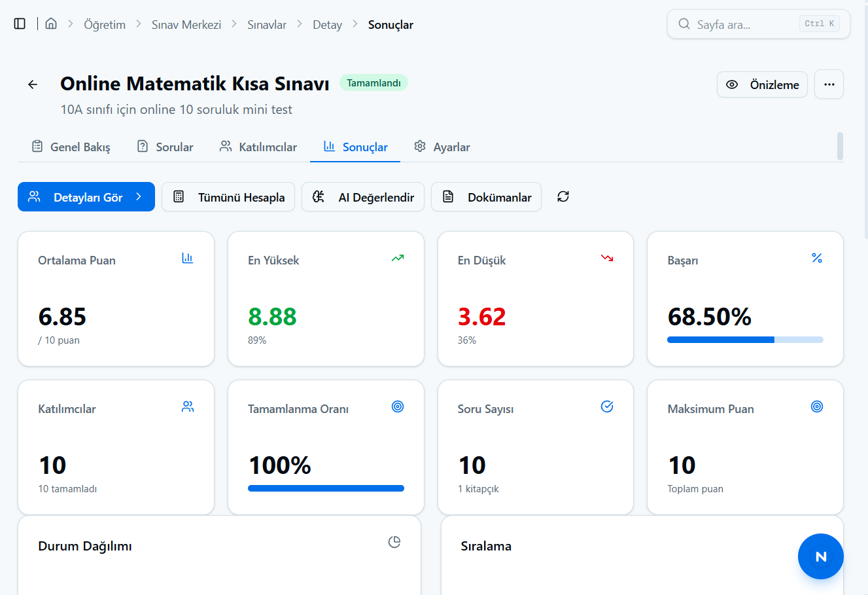Expand Detayları Gör details button
Screen dimensions: 868x595
[86, 197]
